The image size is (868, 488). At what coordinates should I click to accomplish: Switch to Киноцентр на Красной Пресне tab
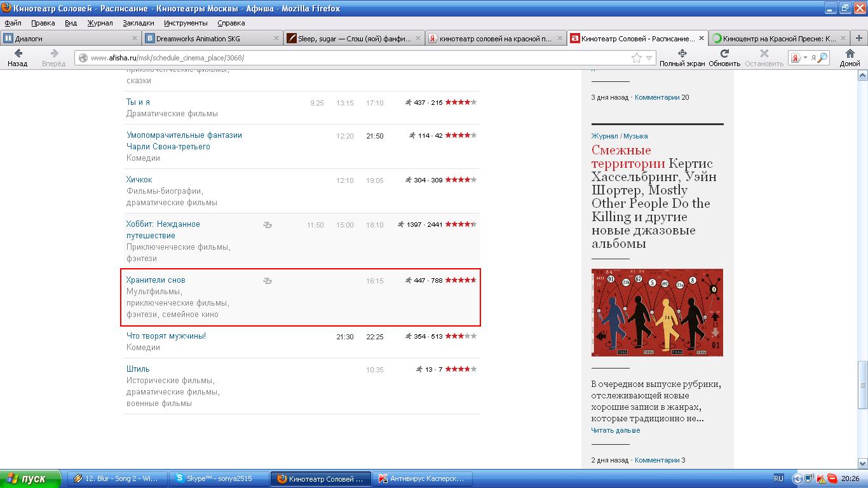point(778,38)
